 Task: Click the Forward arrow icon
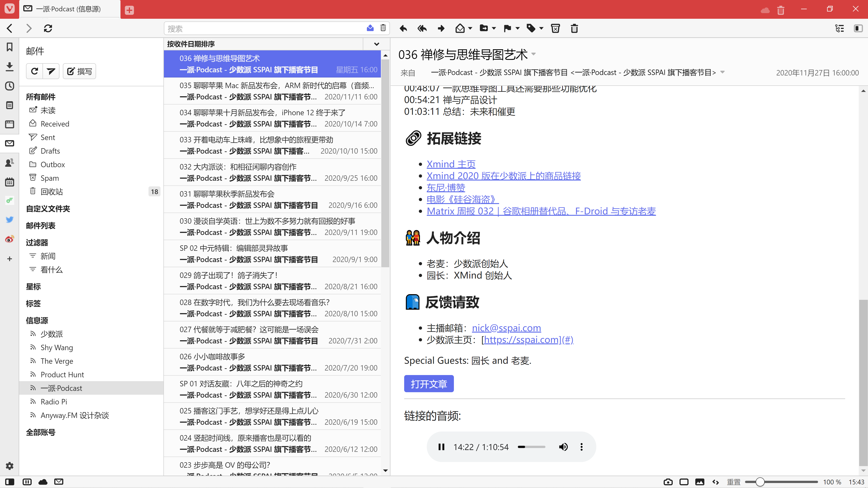(441, 28)
